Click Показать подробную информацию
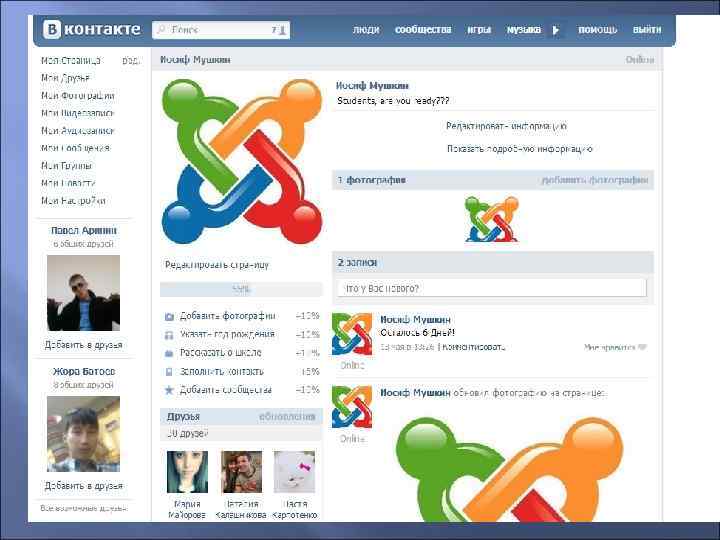 [x=519, y=149]
